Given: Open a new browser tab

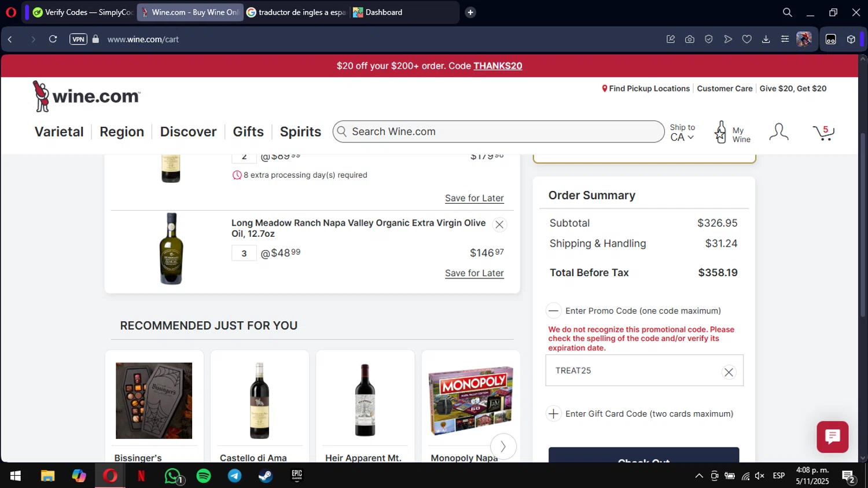Looking at the screenshot, I should point(470,12).
